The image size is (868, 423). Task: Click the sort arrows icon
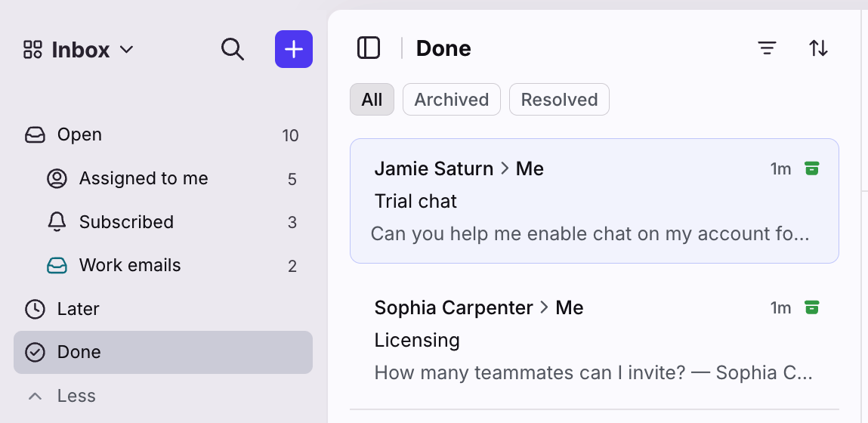click(x=819, y=48)
